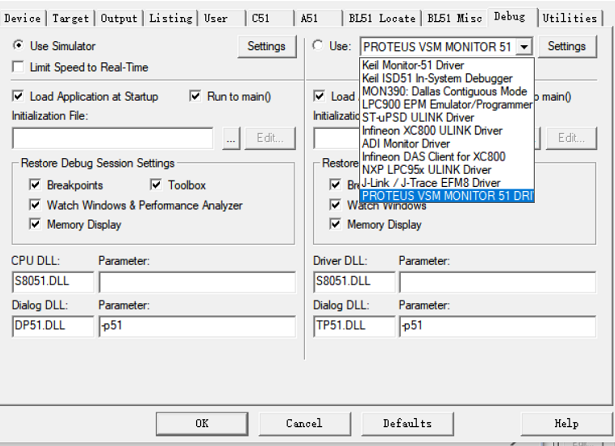Switch to the BL51 Locate tab
The width and height of the screenshot is (615, 446).
382,18
